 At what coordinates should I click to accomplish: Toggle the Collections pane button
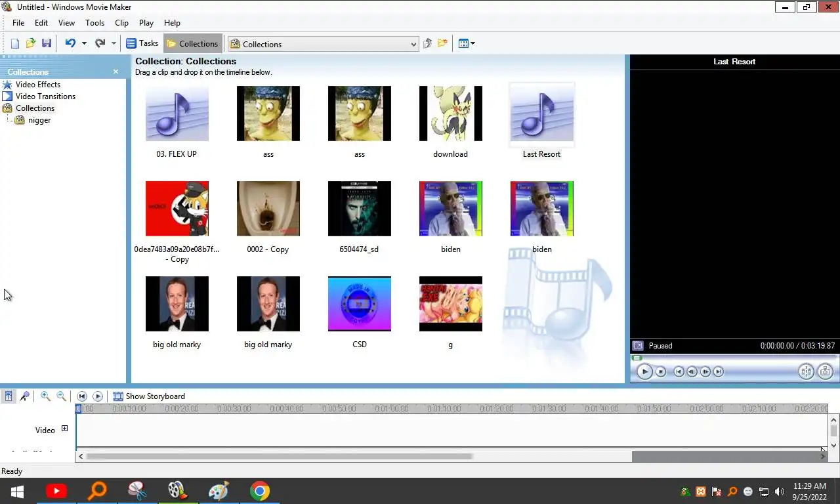192,43
